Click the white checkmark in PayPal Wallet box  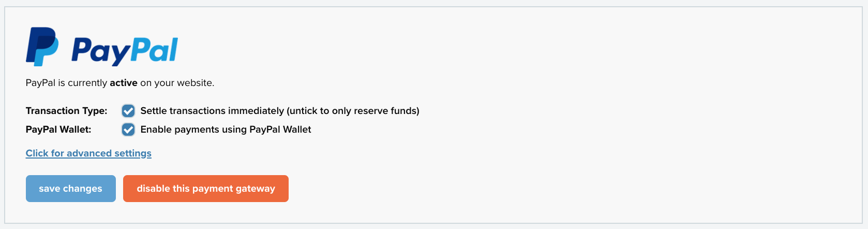click(128, 130)
